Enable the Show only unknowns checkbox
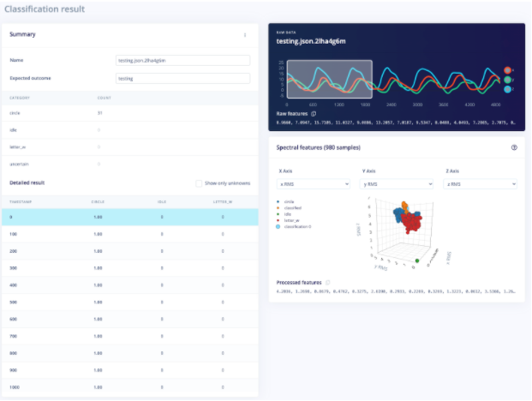Image resolution: width=532 pixels, height=401 pixels. click(199, 183)
